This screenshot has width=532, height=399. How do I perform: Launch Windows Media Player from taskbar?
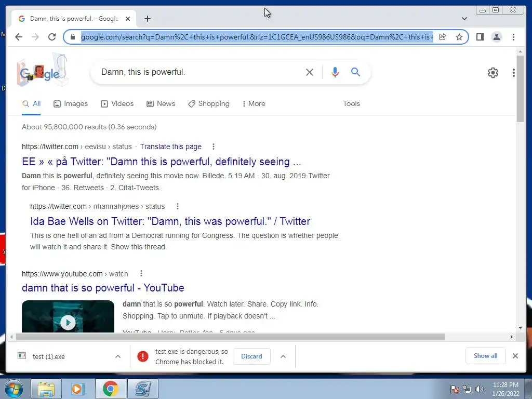click(x=78, y=389)
